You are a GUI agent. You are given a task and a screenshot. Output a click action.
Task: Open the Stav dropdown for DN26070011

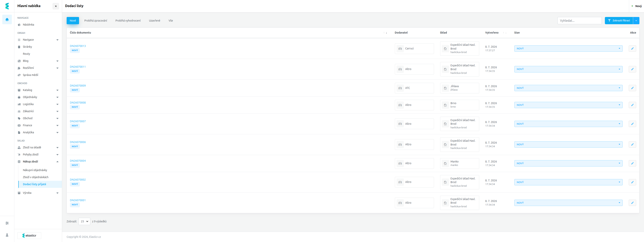tap(568, 69)
